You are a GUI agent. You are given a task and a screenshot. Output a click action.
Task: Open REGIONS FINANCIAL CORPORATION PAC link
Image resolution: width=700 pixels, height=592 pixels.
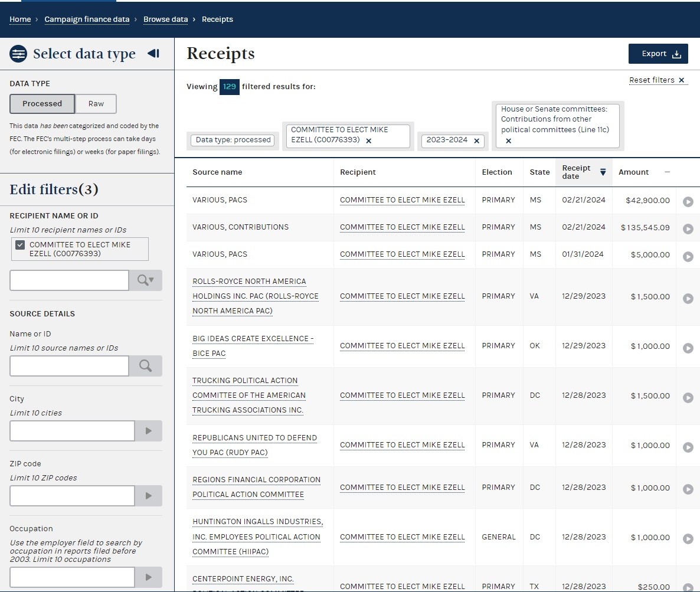tap(256, 487)
